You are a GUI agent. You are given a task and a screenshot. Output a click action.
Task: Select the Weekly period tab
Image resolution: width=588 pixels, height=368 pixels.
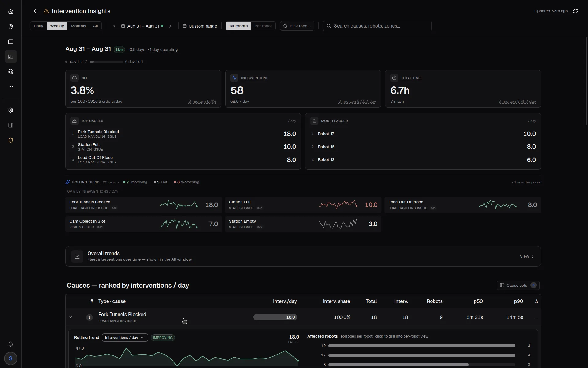pyautogui.click(x=57, y=26)
